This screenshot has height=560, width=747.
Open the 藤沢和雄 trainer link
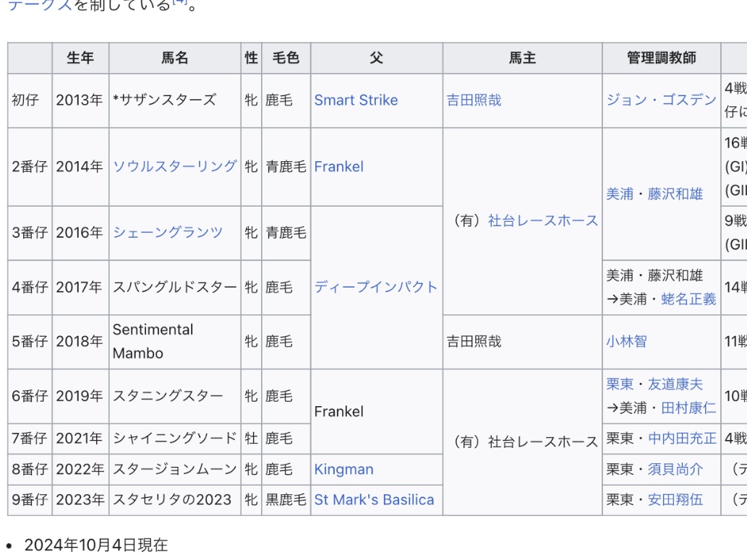[675, 194]
